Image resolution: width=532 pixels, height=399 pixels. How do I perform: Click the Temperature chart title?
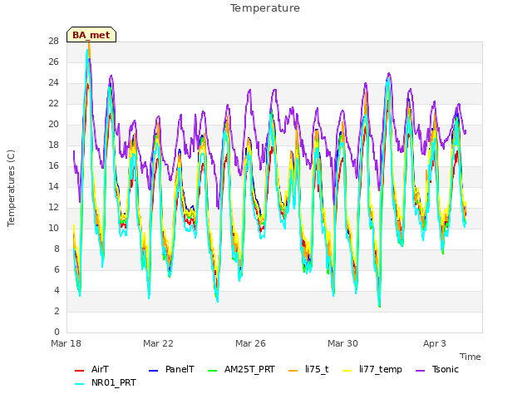[265, 8]
